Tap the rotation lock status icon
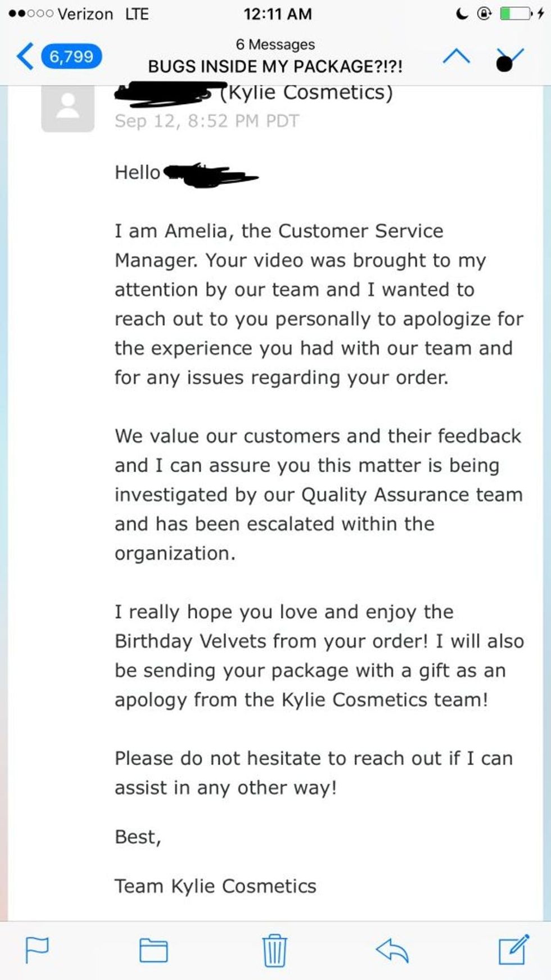 tap(484, 14)
